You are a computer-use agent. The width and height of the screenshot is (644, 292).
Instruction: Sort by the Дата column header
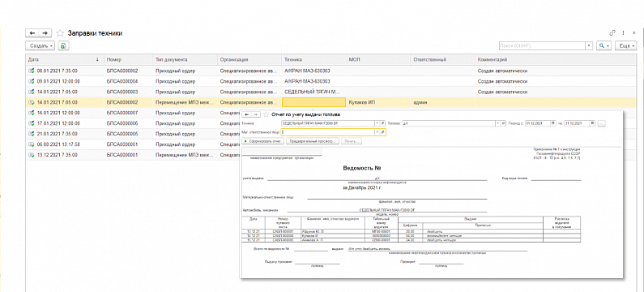pos(64,60)
